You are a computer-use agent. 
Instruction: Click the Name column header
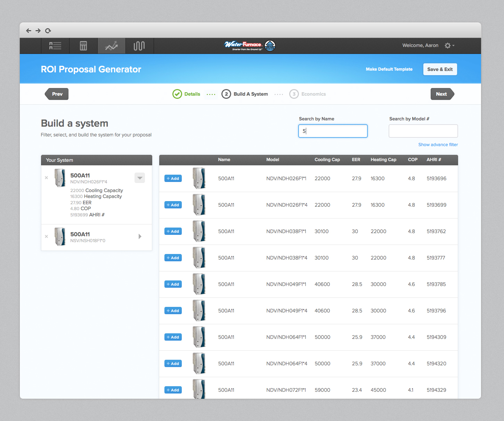pos(224,160)
